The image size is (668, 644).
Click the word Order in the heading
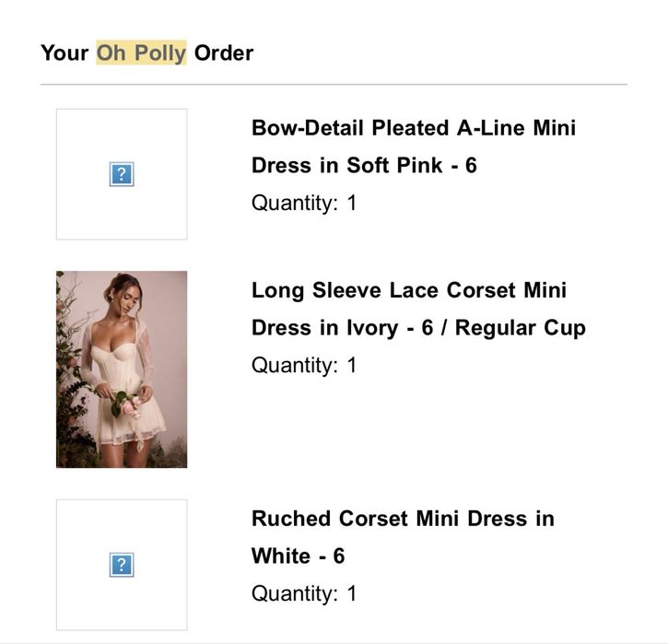224,53
